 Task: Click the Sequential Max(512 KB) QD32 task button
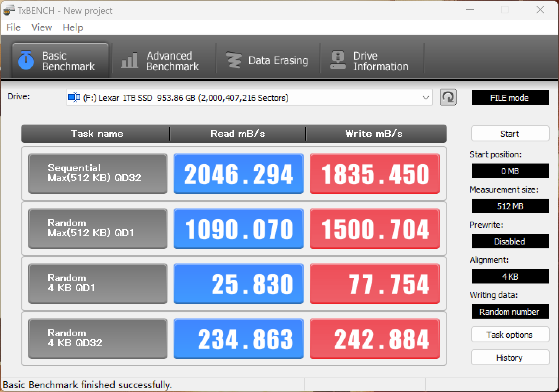click(x=97, y=173)
